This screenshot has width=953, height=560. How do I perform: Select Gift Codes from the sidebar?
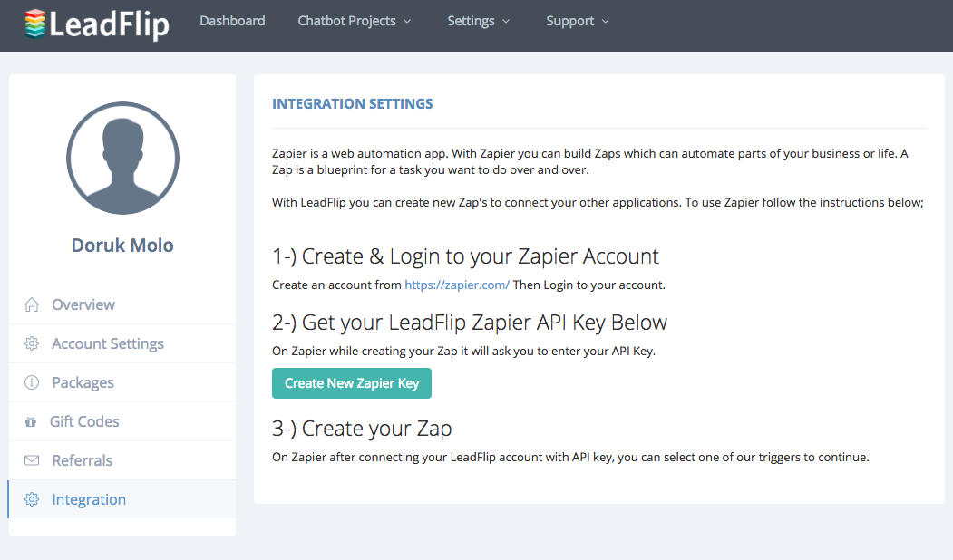[x=86, y=421]
